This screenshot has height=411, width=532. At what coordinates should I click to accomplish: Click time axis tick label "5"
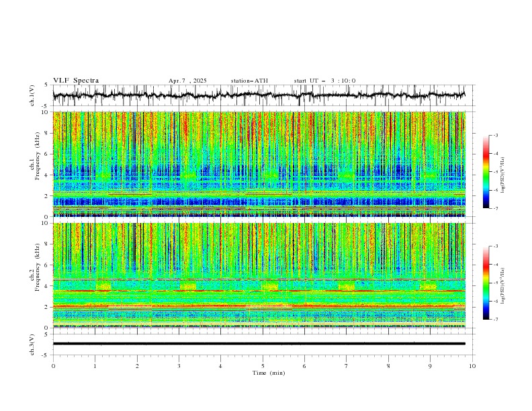[263, 366]
